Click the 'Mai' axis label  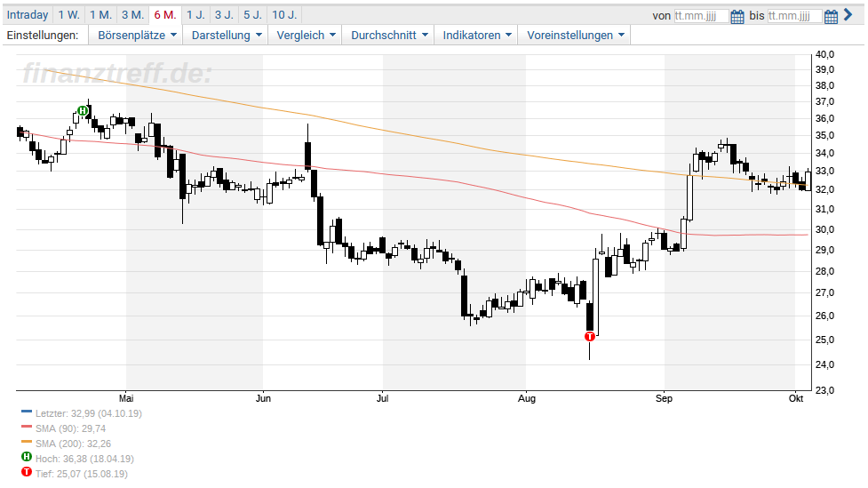coord(126,398)
